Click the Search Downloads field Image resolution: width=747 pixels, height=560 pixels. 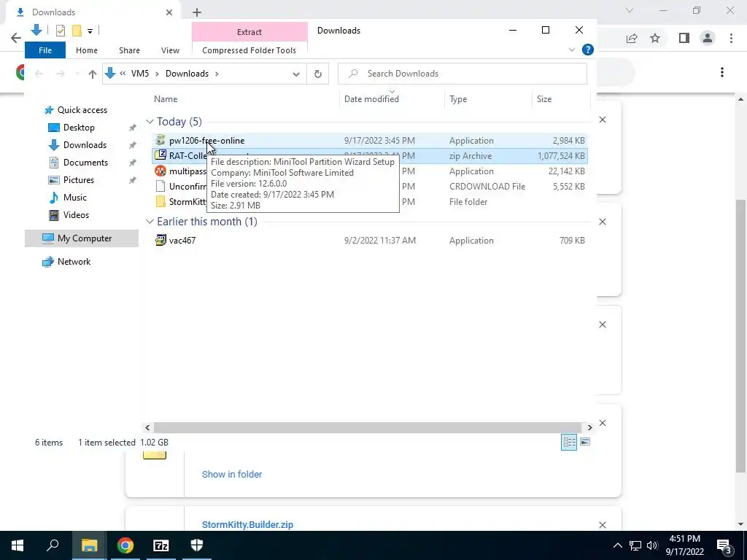(x=462, y=74)
